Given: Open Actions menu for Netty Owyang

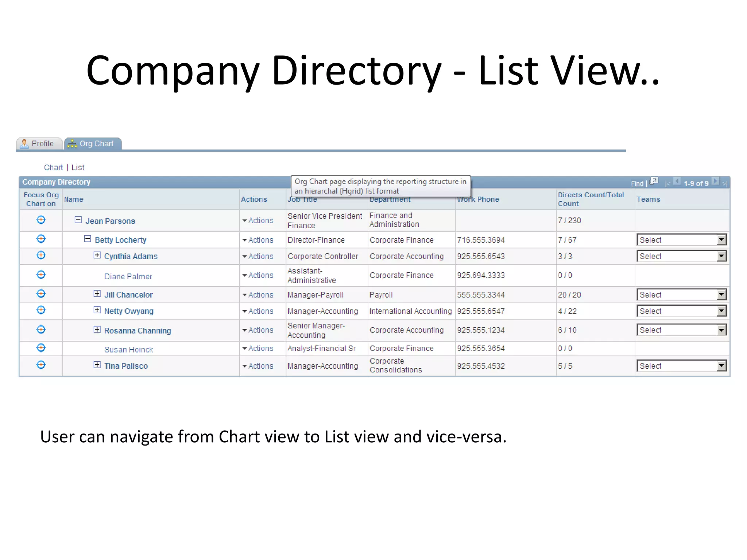Looking at the screenshot, I should point(258,311).
